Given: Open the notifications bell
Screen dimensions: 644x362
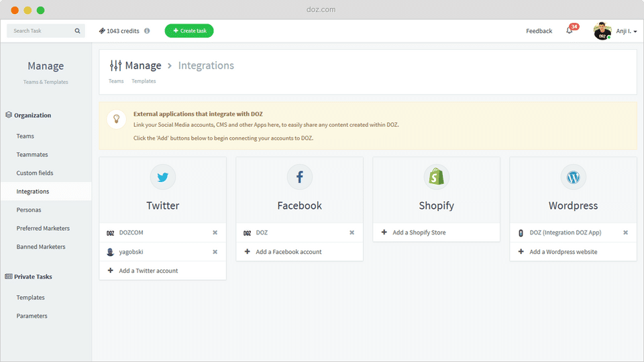Looking at the screenshot, I should point(570,31).
